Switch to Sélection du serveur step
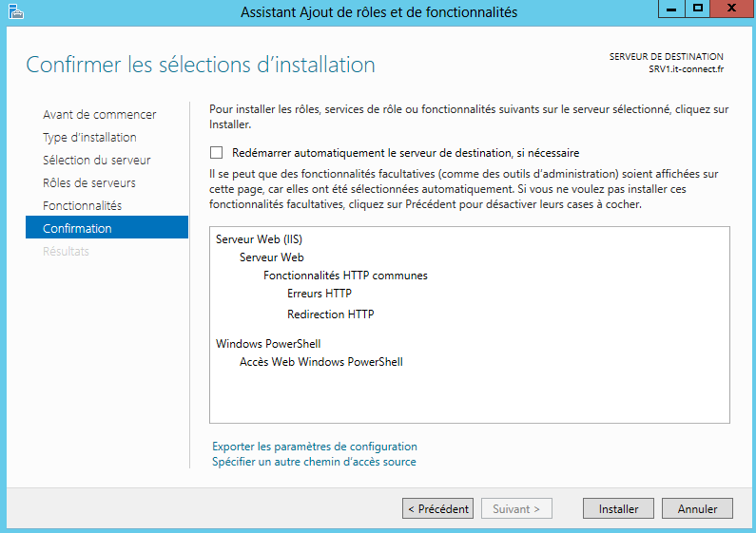756x533 pixels. 96,161
